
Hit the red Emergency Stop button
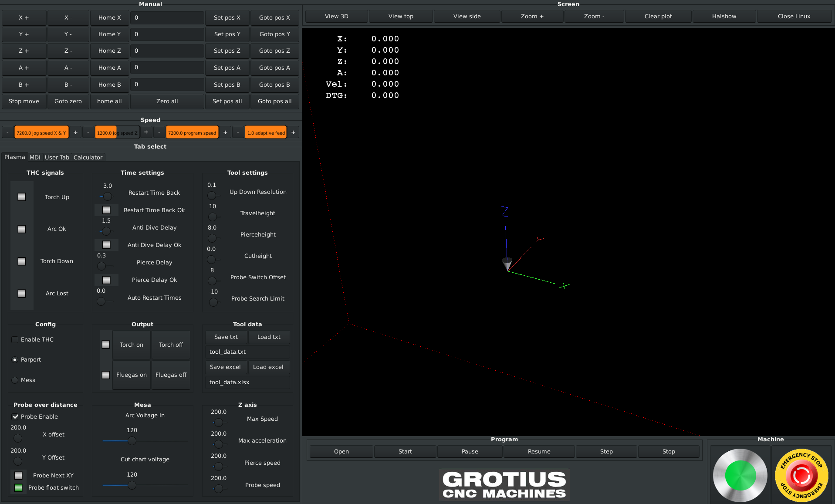coord(801,475)
